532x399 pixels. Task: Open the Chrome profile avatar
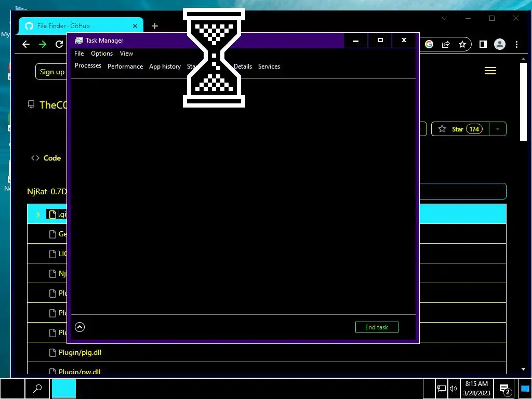500,44
